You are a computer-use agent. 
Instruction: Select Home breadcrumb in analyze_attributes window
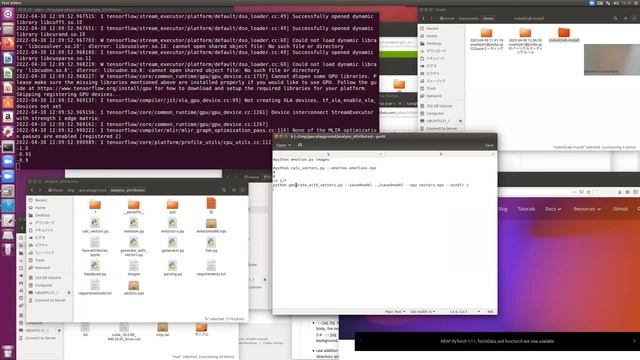pos(56,190)
